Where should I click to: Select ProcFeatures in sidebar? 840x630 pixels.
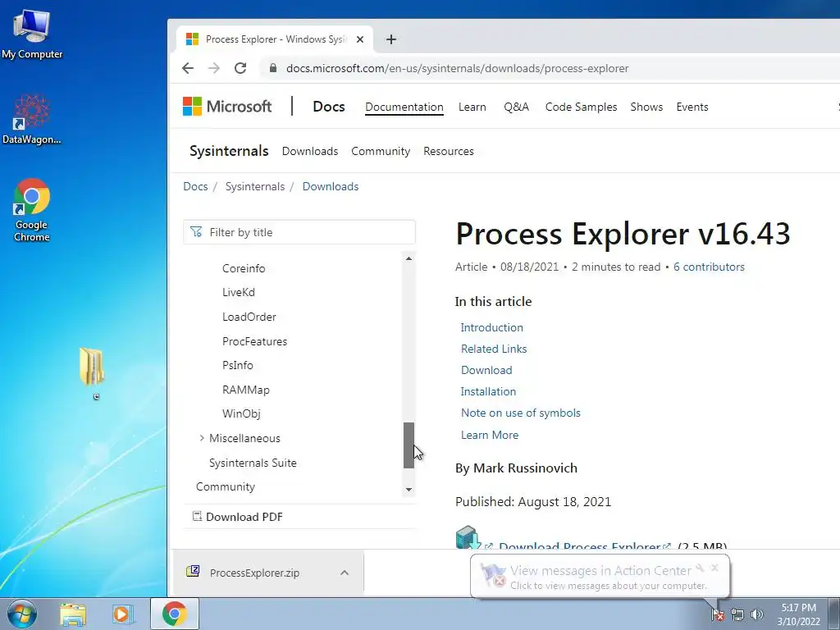pyautogui.click(x=254, y=341)
